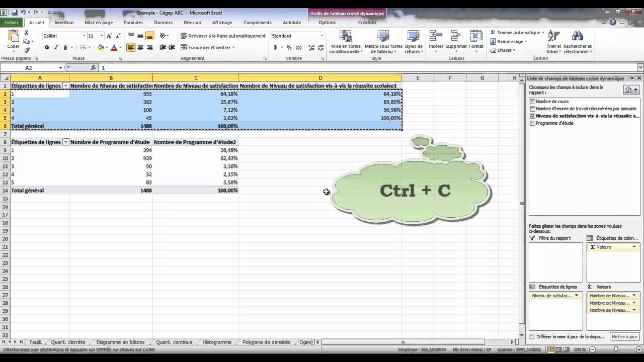Open the row labels filter in A8
The image size is (644, 362).
click(x=65, y=142)
